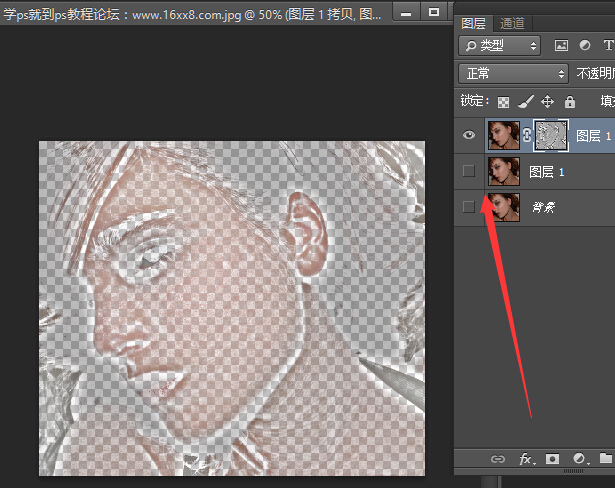The height and width of the screenshot is (488, 615).
Task: Click the adjustment layer filter icon
Action: point(585,46)
